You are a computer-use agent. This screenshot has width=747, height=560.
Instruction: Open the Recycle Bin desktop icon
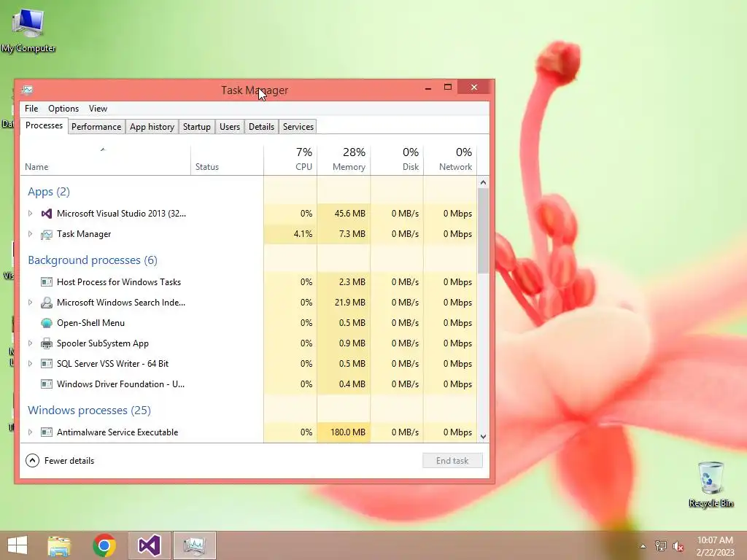click(711, 484)
